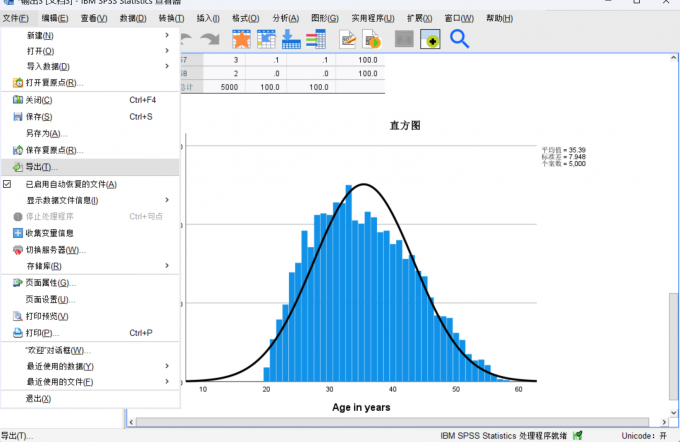Expand the 最近使用的数据(Y) submenu arrow
The width and height of the screenshot is (680, 442).
pyautogui.click(x=167, y=366)
